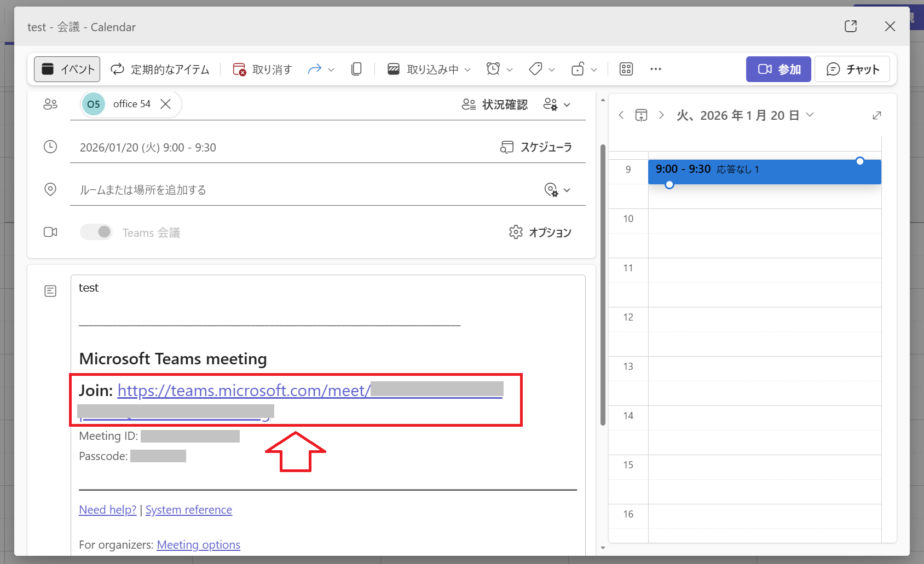Expand the 取り込み中 status dropdown
The width and height of the screenshot is (924, 564).
467,69
